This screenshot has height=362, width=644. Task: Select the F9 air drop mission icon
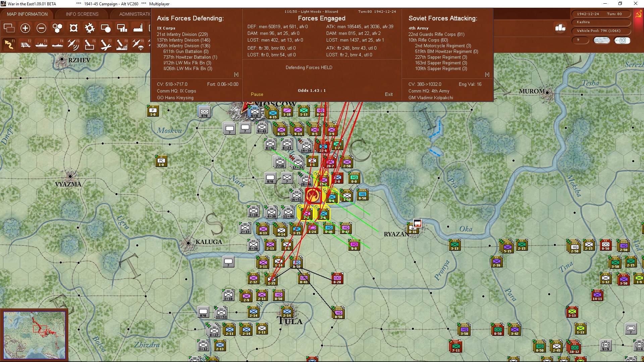(139, 44)
